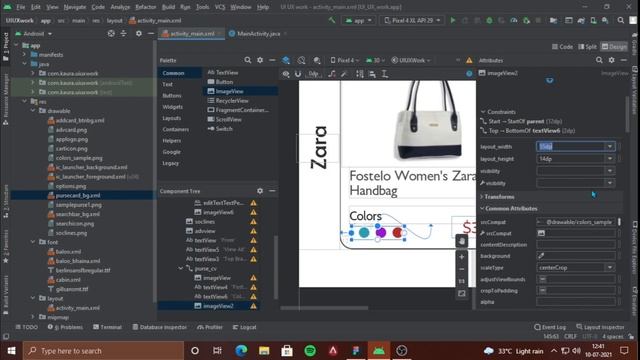Select the red color dot in the preview
This screenshot has height=360, width=640.
(x=397, y=233)
